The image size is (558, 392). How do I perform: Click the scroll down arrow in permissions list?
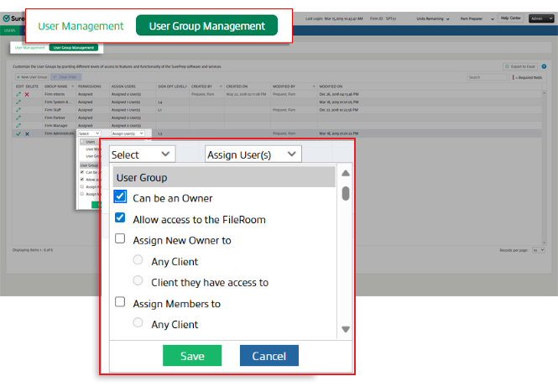point(346,329)
